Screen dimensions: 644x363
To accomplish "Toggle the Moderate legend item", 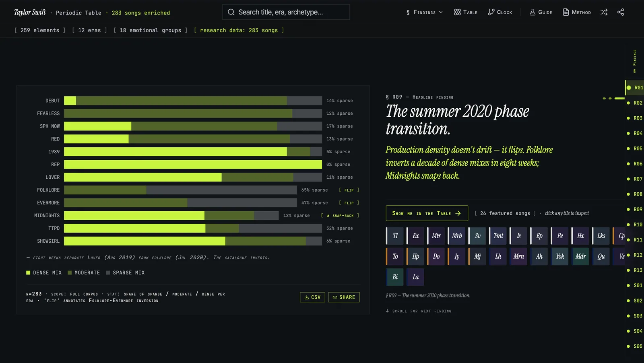I will pyautogui.click(x=84, y=272).
